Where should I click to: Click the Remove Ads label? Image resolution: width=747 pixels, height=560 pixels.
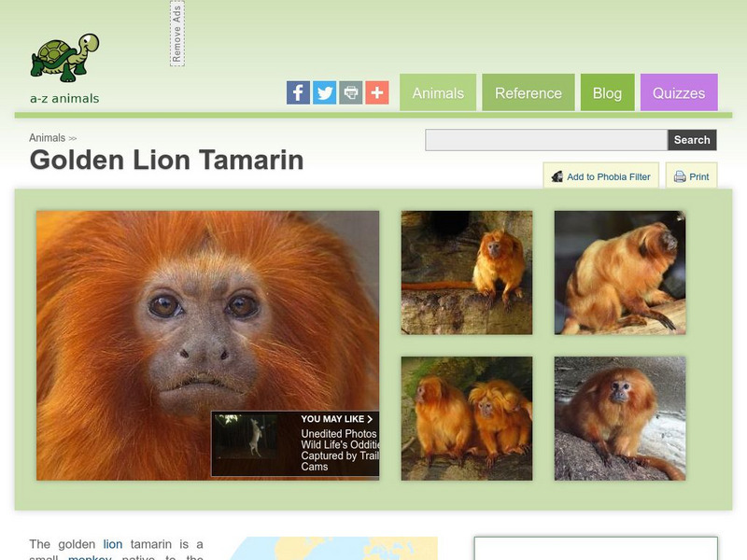[177, 34]
